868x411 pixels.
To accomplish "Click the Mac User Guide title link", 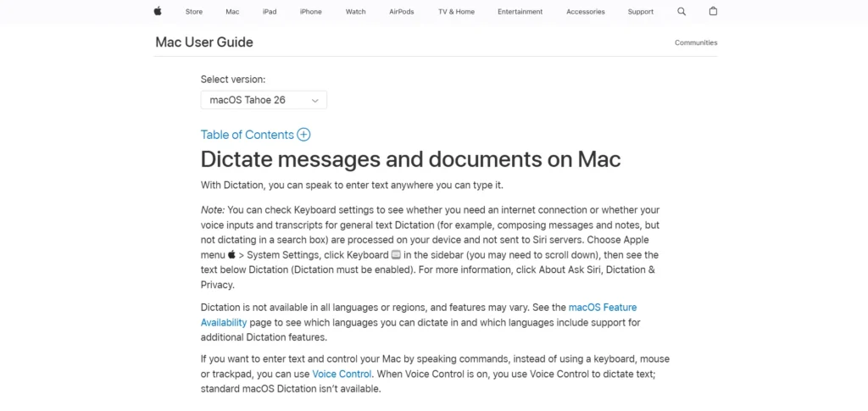I will click(204, 42).
